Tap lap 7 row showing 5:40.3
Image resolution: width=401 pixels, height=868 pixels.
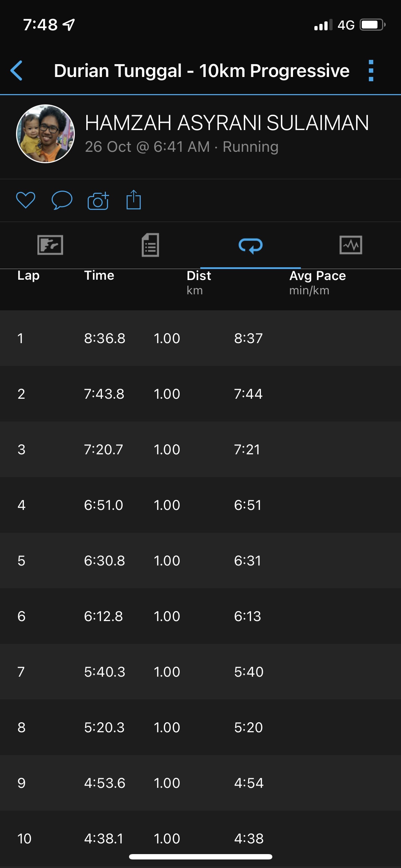point(200,672)
